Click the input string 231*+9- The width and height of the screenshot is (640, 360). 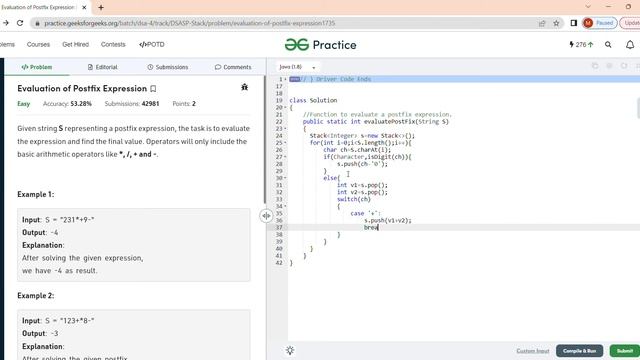click(77, 220)
